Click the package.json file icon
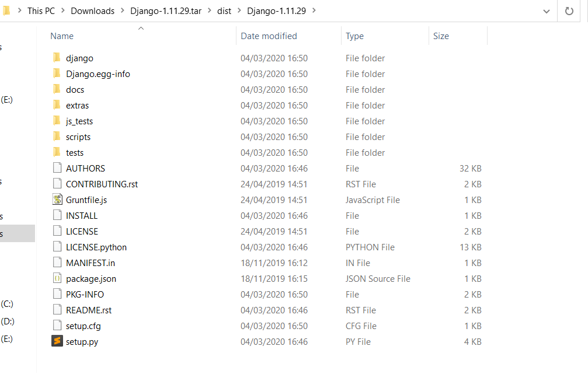The width and height of the screenshot is (588, 374). [57, 278]
